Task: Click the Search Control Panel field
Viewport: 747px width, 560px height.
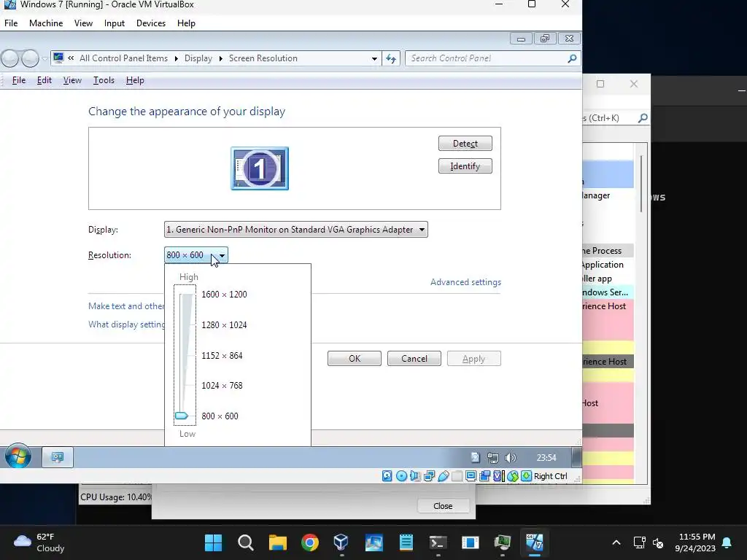Action: click(x=492, y=58)
